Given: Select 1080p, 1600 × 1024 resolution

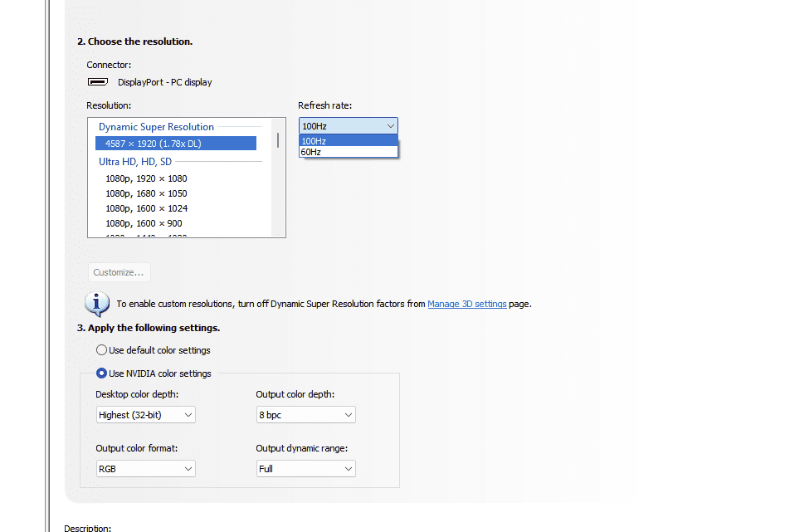Looking at the screenshot, I should (x=146, y=208).
